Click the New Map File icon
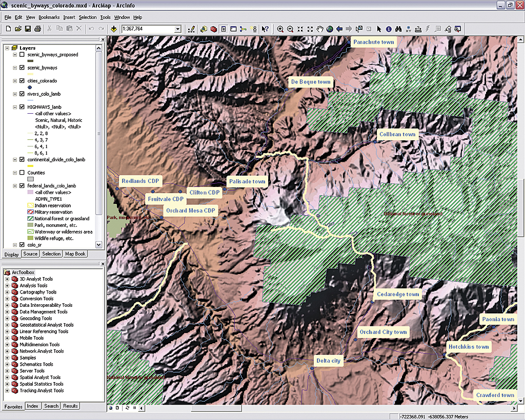This screenshot has width=525, height=420. pos(8,29)
